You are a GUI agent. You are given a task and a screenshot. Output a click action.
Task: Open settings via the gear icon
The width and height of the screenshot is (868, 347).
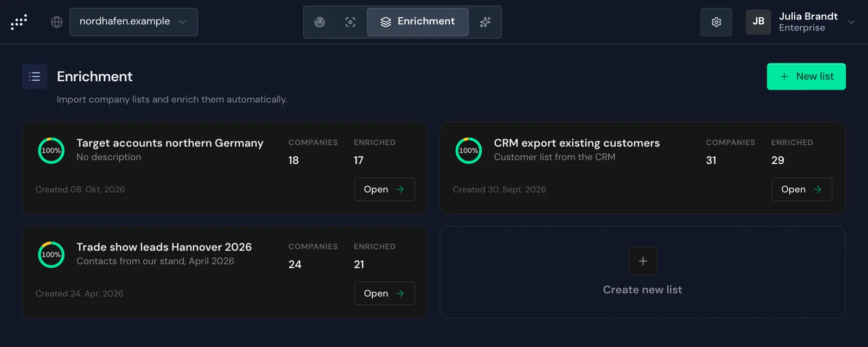click(x=716, y=22)
